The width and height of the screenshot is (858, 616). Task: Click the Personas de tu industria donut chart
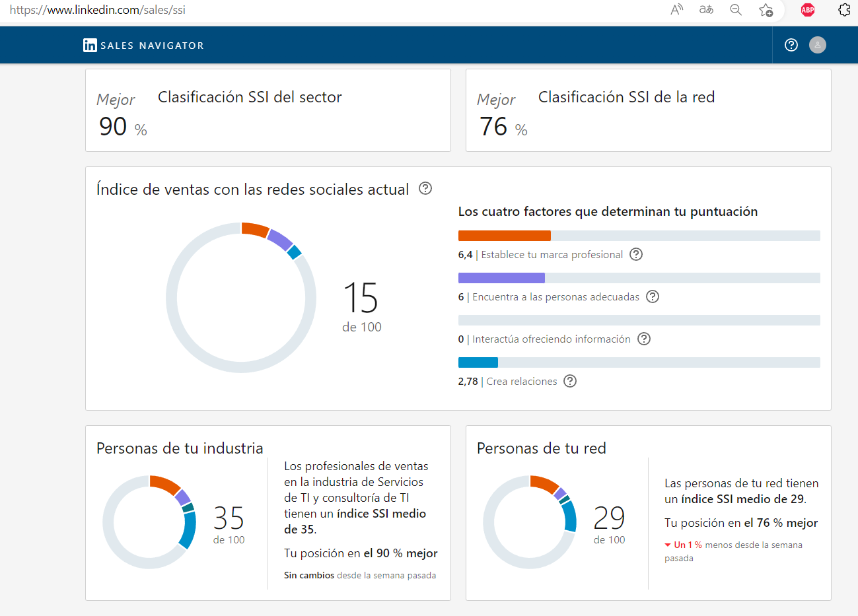(x=149, y=522)
